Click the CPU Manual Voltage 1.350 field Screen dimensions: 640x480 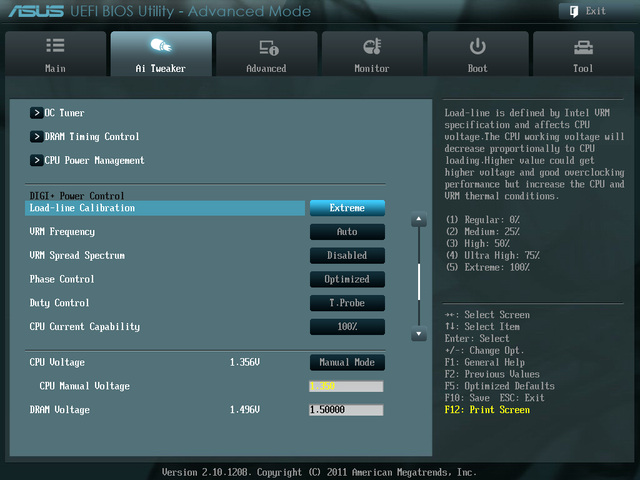click(x=346, y=386)
